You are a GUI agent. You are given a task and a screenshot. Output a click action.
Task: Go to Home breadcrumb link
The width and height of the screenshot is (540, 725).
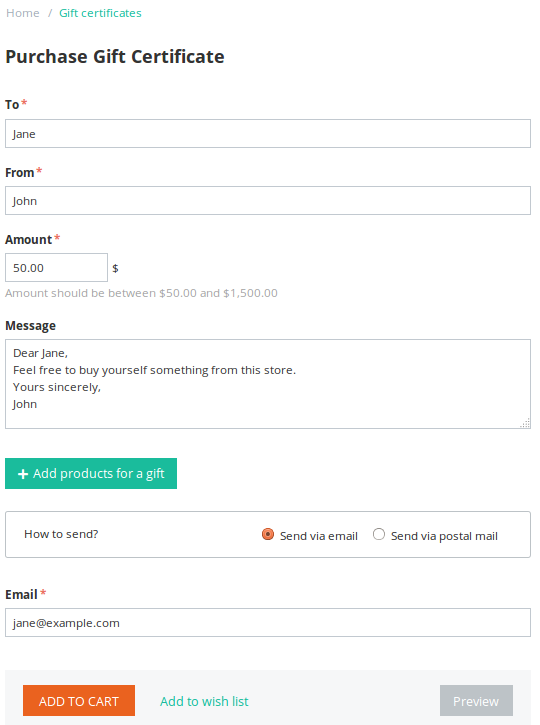click(23, 13)
